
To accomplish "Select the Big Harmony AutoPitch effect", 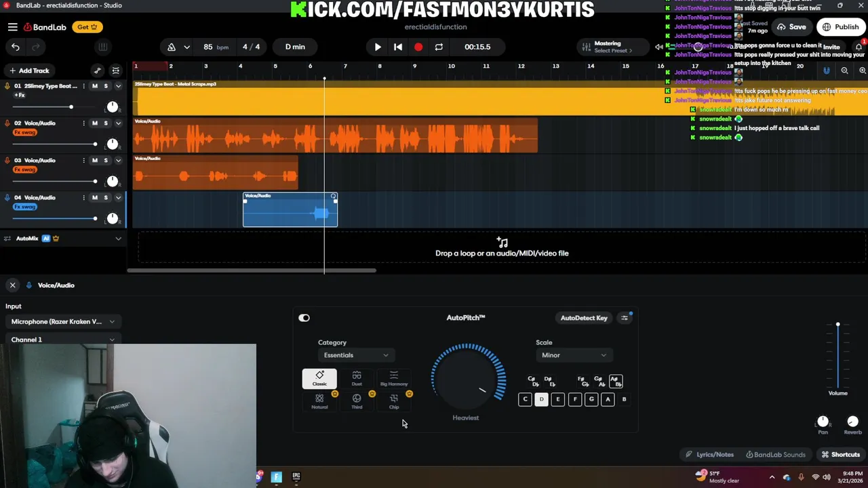I will 394,379.
